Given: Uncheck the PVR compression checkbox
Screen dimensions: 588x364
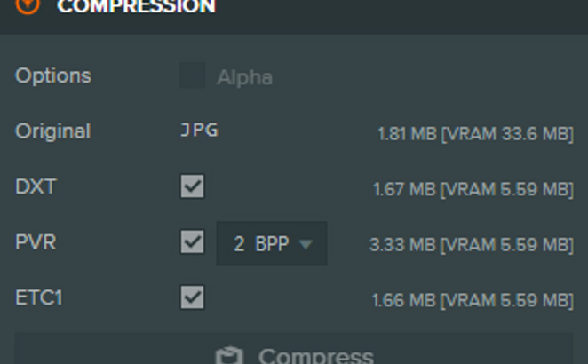Looking at the screenshot, I should pyautogui.click(x=192, y=241).
